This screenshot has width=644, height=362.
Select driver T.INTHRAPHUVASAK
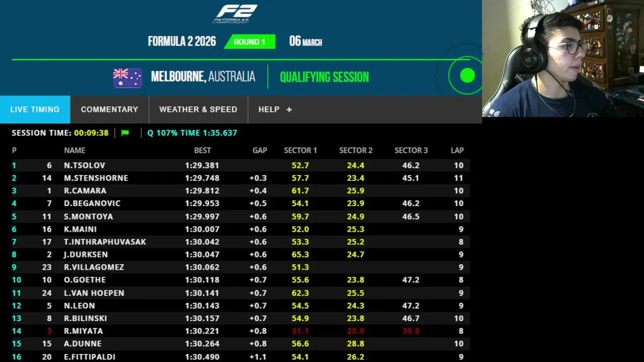tap(105, 242)
